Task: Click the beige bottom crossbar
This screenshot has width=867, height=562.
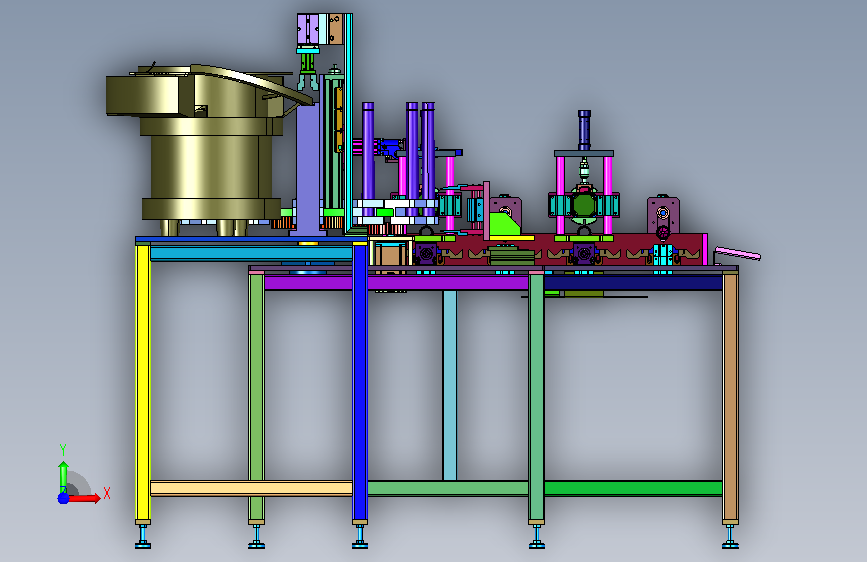Action: (252, 488)
